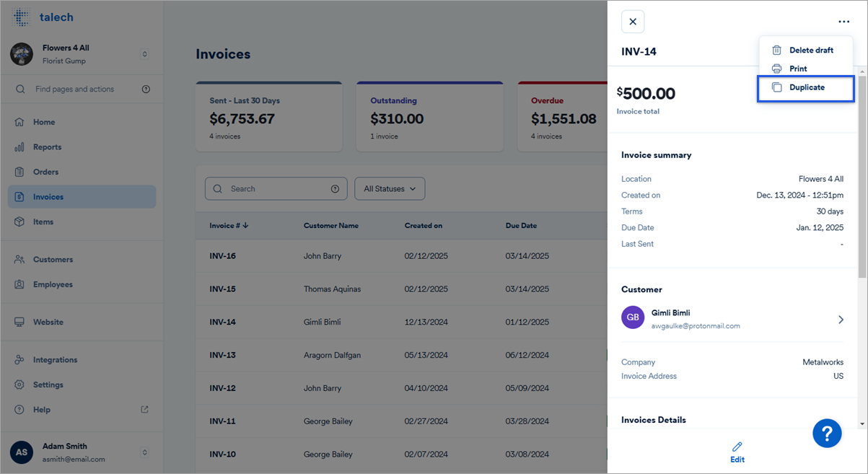Open invoice row INV-13

click(401, 355)
